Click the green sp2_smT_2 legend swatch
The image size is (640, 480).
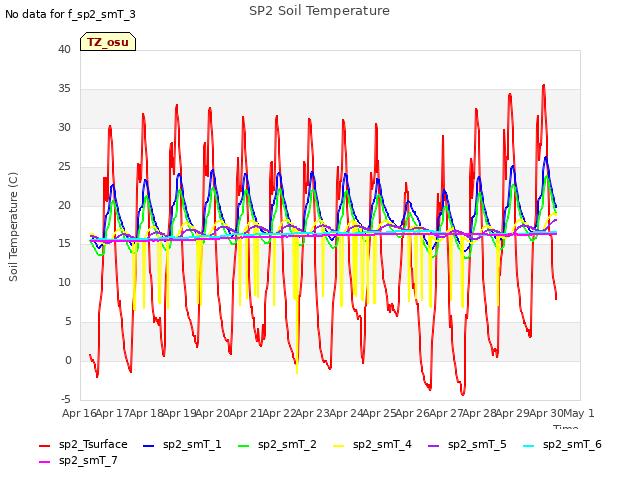click(244, 446)
